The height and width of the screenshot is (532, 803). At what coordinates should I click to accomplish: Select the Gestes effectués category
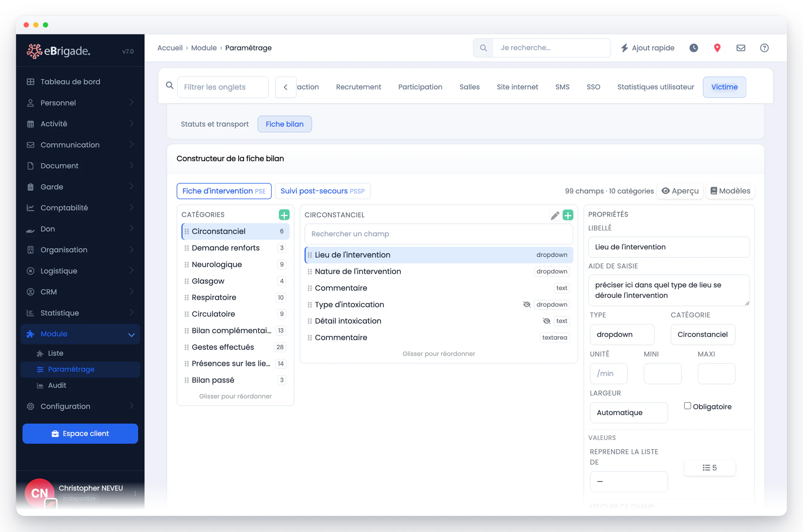pos(235,347)
